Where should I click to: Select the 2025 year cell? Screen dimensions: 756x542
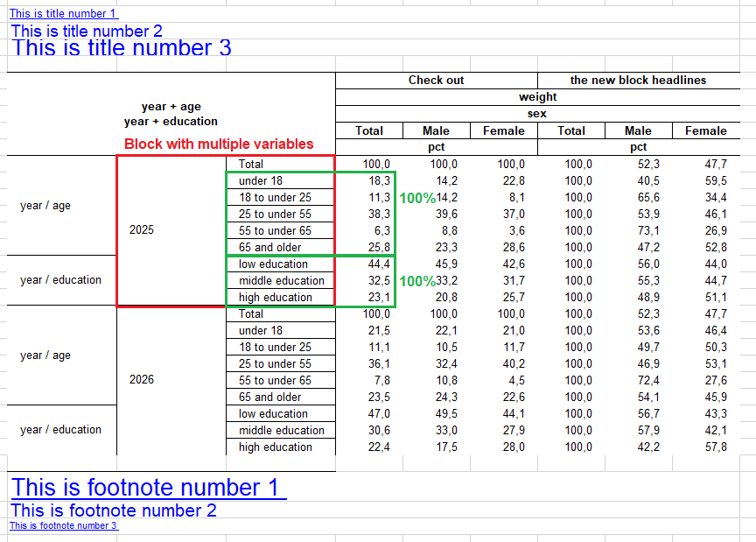pyautogui.click(x=141, y=230)
